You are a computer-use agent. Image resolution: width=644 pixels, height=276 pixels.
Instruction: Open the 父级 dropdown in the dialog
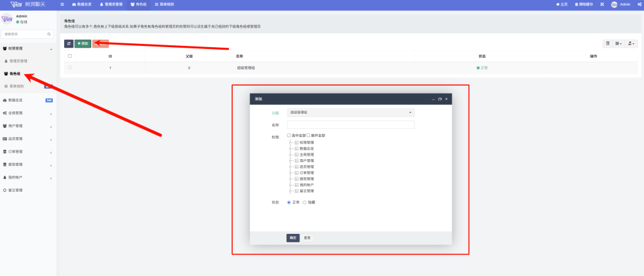pos(350,112)
